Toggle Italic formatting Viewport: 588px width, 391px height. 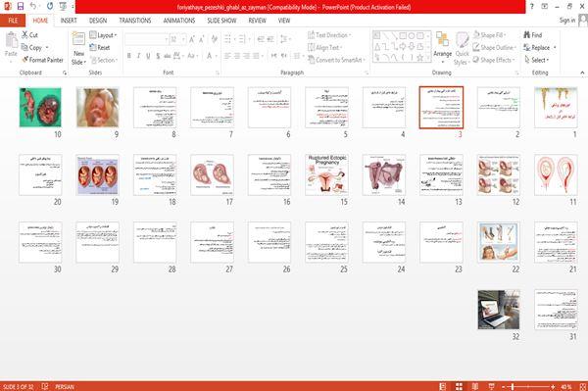click(138, 56)
